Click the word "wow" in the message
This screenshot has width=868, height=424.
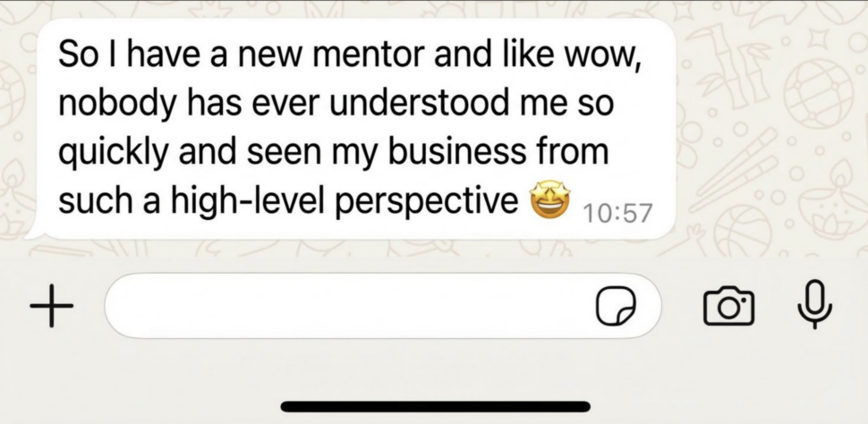[x=612, y=55]
